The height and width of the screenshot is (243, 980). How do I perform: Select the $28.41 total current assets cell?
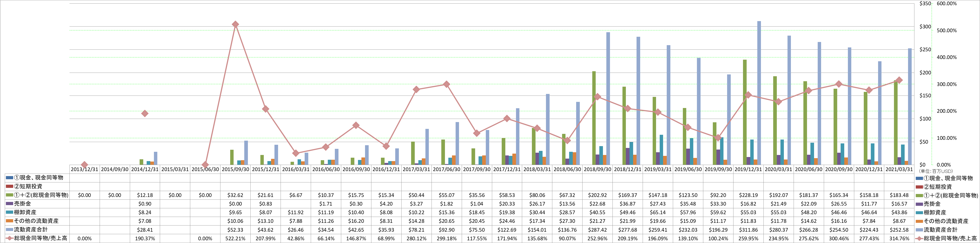(x=145, y=230)
